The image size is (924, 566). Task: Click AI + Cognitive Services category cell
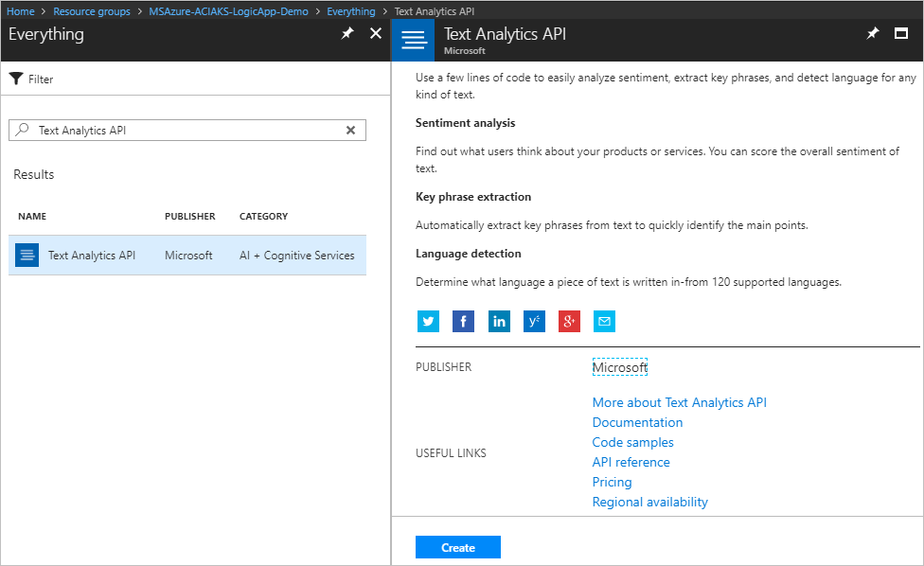pos(297,255)
